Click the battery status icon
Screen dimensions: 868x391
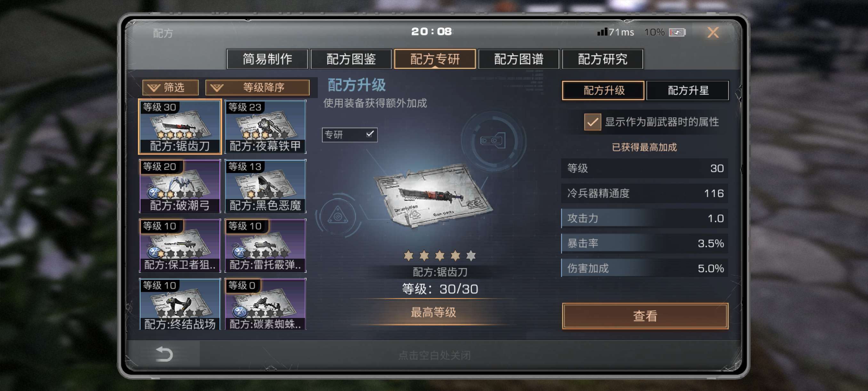tap(677, 32)
